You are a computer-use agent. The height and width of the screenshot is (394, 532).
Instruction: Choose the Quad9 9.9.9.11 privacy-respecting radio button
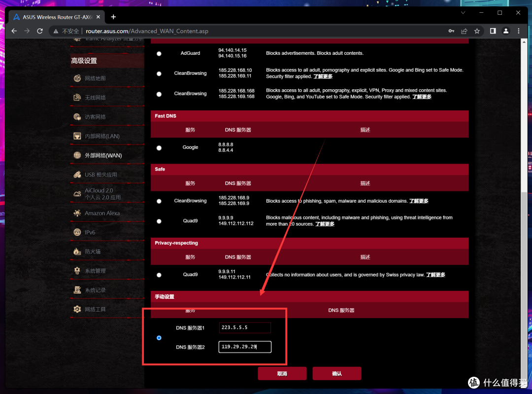159,275
